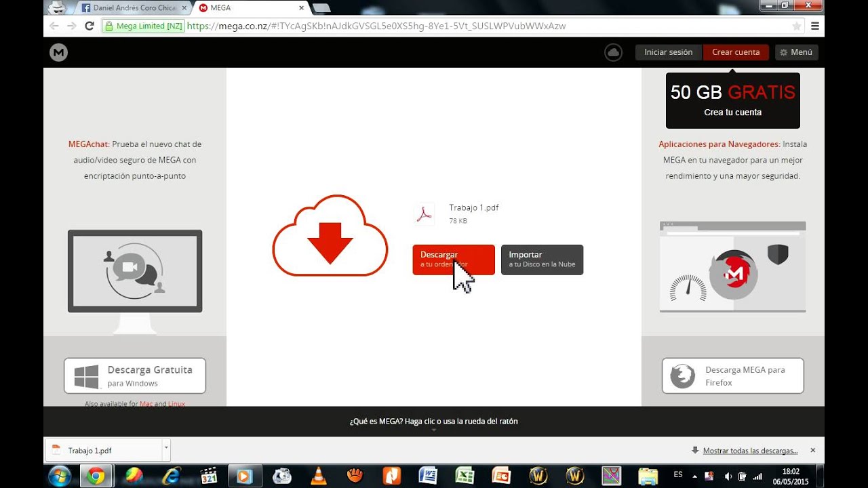Image resolution: width=868 pixels, height=488 pixels.
Task: Open the cloud drive icon in the header
Action: point(613,52)
